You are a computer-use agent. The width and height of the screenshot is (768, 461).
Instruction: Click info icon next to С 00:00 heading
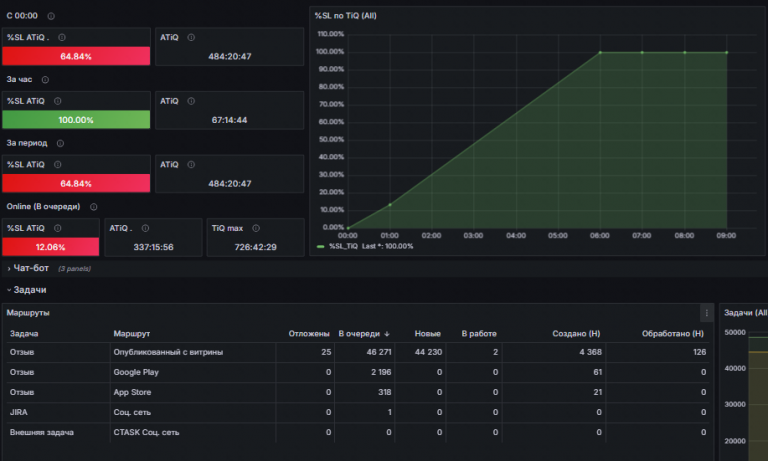coord(51,16)
